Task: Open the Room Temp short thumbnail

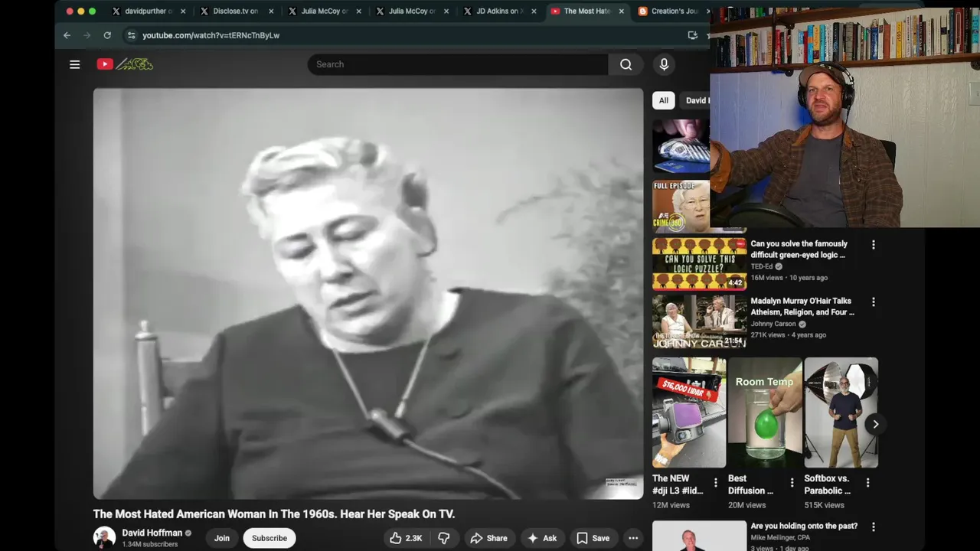Action: point(765,412)
